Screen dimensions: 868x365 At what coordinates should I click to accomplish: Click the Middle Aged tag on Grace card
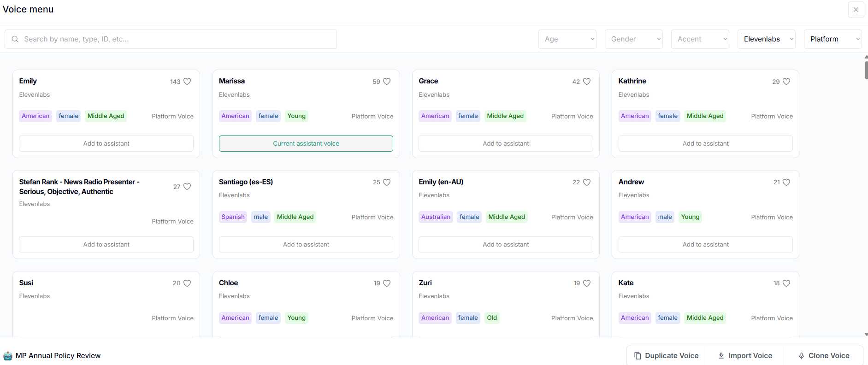point(505,116)
